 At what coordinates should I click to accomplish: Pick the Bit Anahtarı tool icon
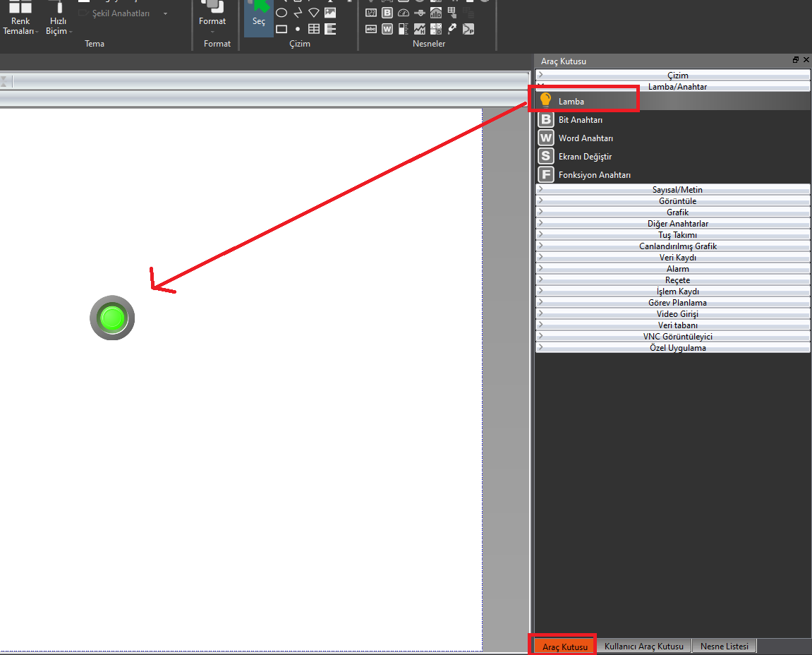coord(545,120)
